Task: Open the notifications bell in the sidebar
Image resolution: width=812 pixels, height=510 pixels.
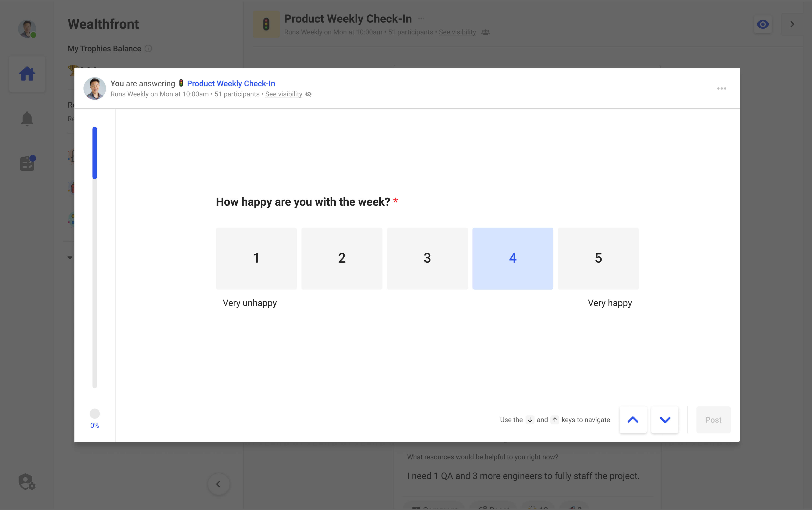Action: click(27, 119)
